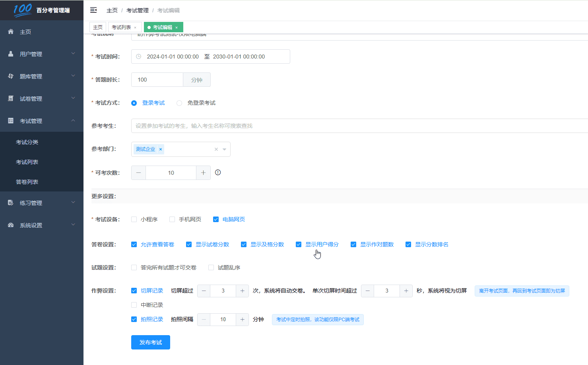Switch to the 考试列表 tab

122,27
